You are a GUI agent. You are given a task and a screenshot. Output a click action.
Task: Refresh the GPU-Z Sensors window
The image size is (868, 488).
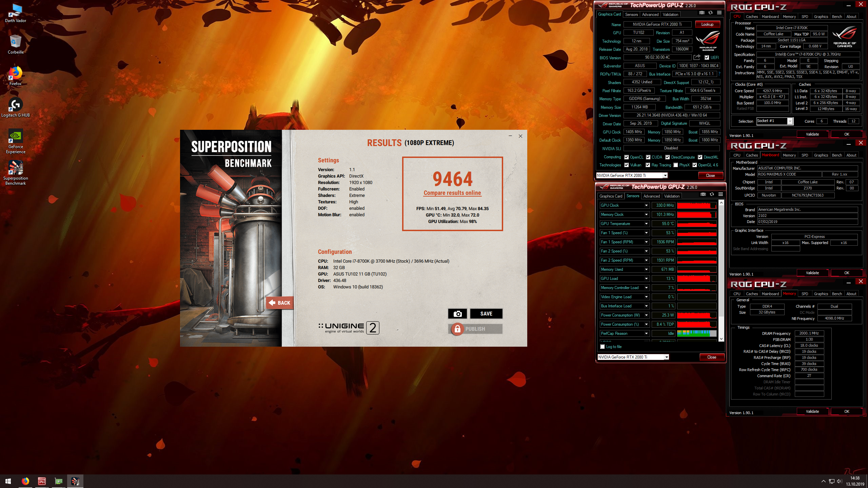coord(712,194)
